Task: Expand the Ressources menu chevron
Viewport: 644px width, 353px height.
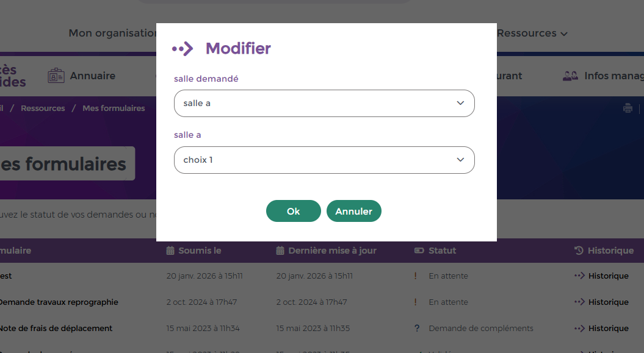Action: tap(564, 34)
